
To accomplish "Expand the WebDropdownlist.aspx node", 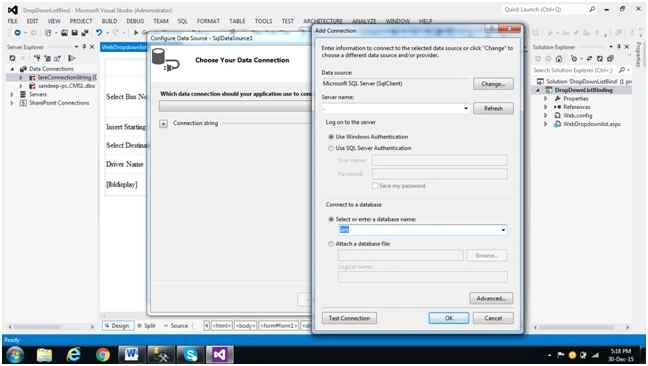I will 546,124.
